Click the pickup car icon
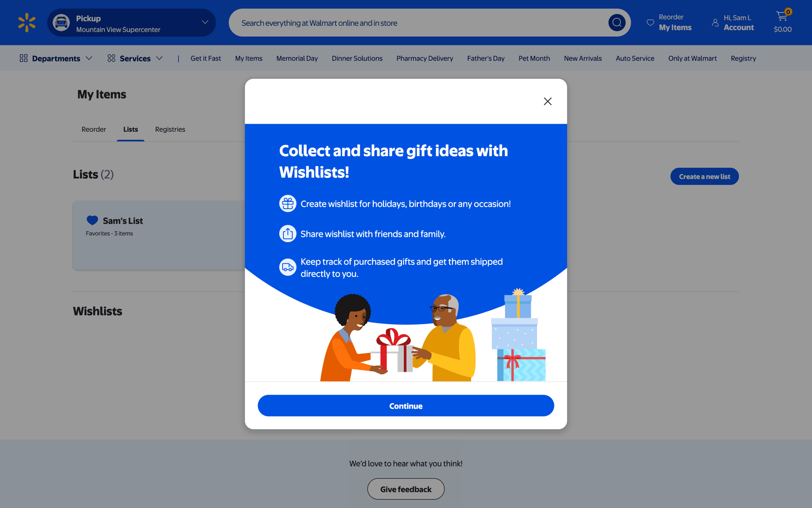The height and width of the screenshot is (508, 812). point(61,22)
